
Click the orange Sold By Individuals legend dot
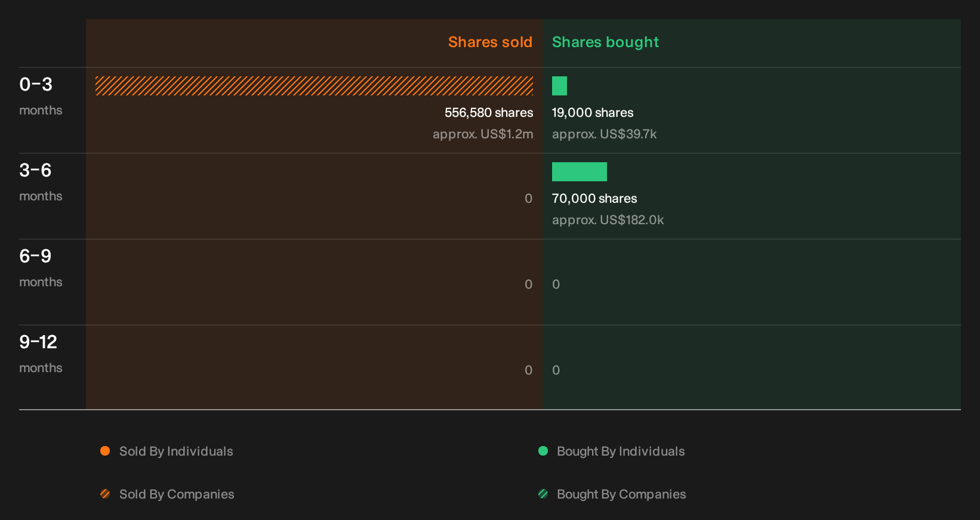pos(105,451)
